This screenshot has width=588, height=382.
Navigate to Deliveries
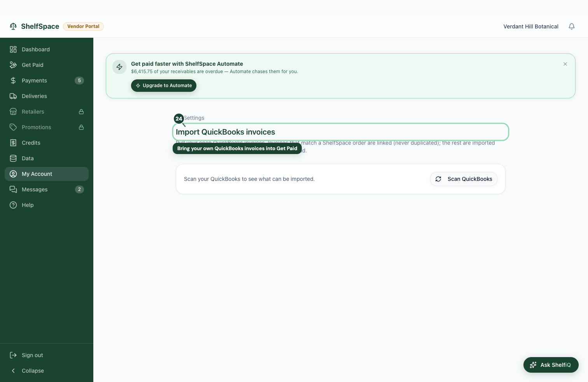(47, 96)
